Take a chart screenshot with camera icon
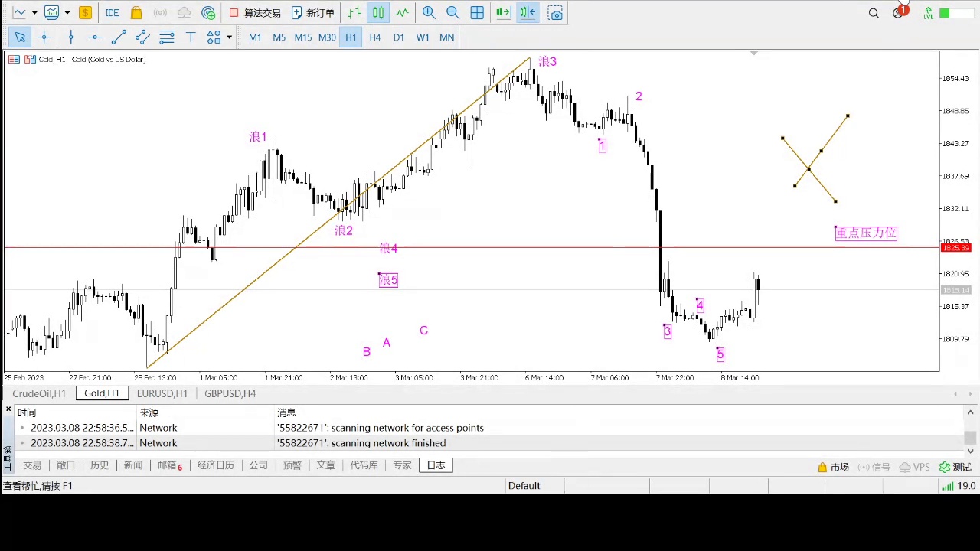This screenshot has height=551, width=980. pos(555,12)
